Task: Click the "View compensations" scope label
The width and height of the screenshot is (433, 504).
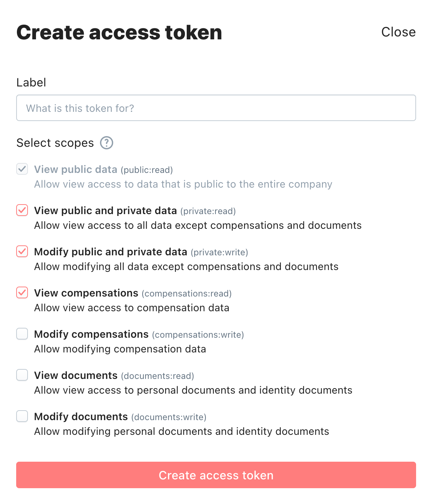Action: coord(86,293)
